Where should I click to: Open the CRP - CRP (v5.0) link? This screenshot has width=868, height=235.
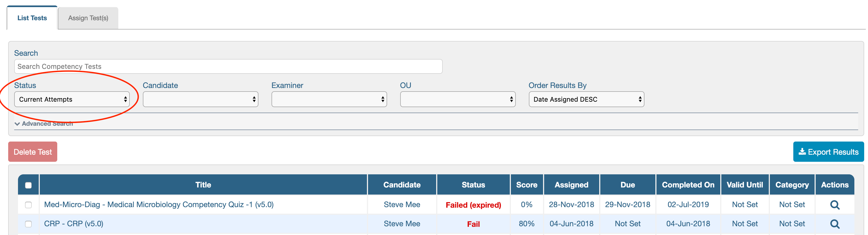tap(73, 224)
